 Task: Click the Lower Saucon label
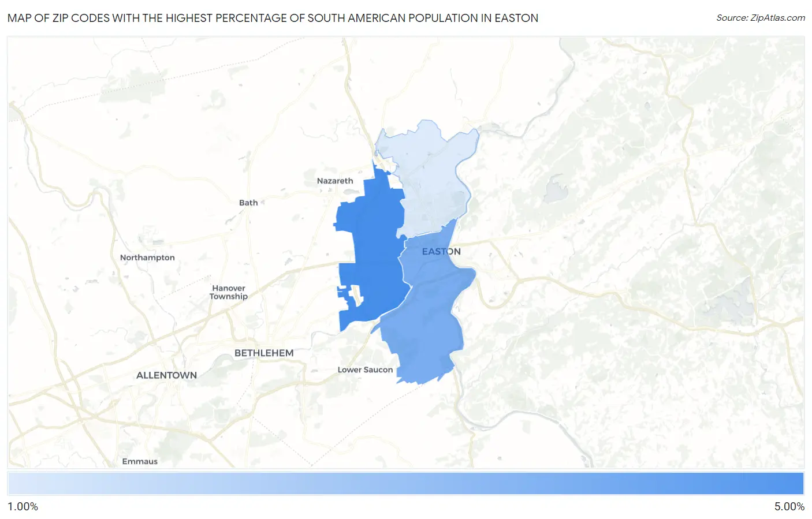click(x=365, y=369)
